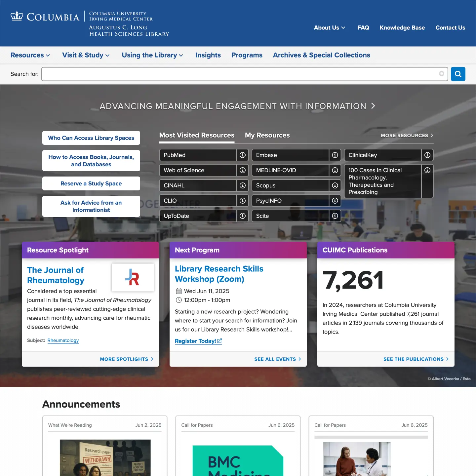
Task: Open The Journal of Rheumatology title link
Action: coord(56,275)
